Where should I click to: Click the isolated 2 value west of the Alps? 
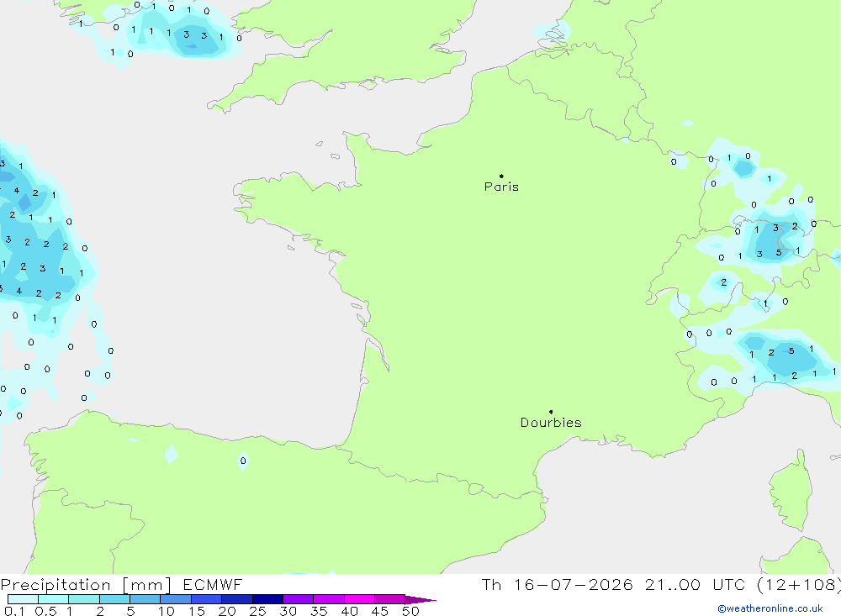coord(723,282)
